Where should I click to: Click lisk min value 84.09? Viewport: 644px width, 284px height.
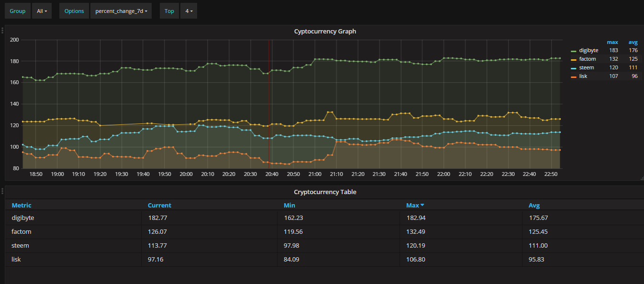pos(292,259)
